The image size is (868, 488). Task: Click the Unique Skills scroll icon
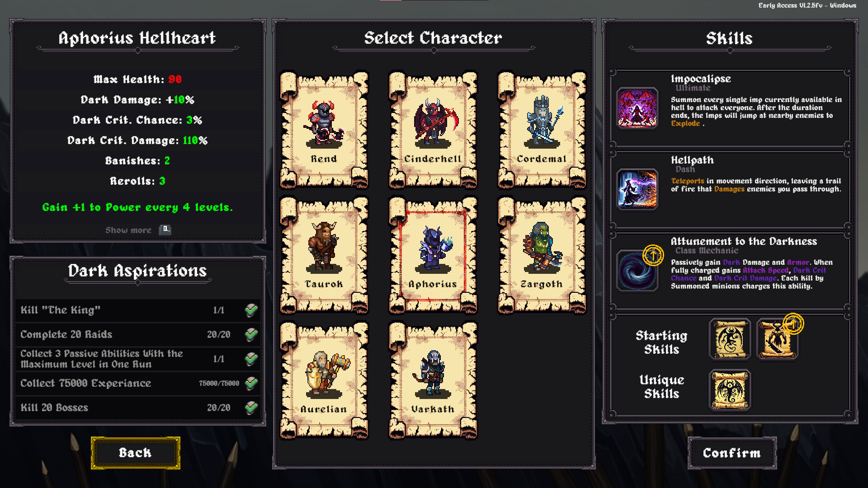tap(730, 389)
